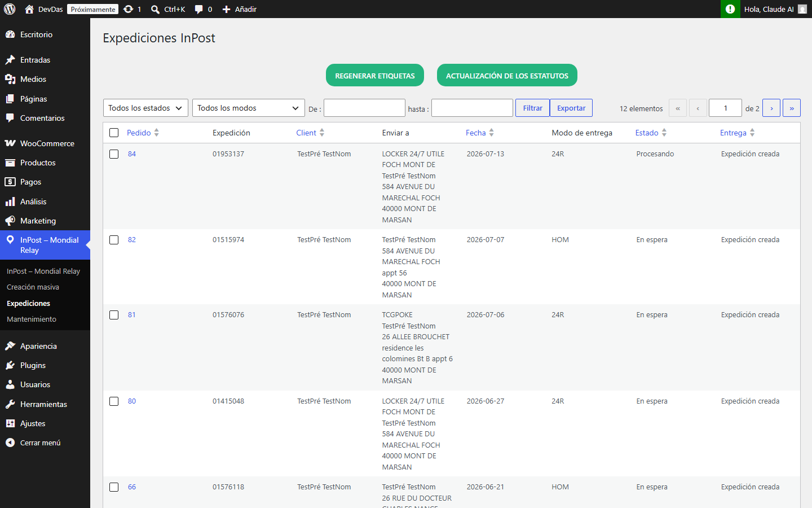Click the Exportar button
812x508 pixels.
point(571,108)
